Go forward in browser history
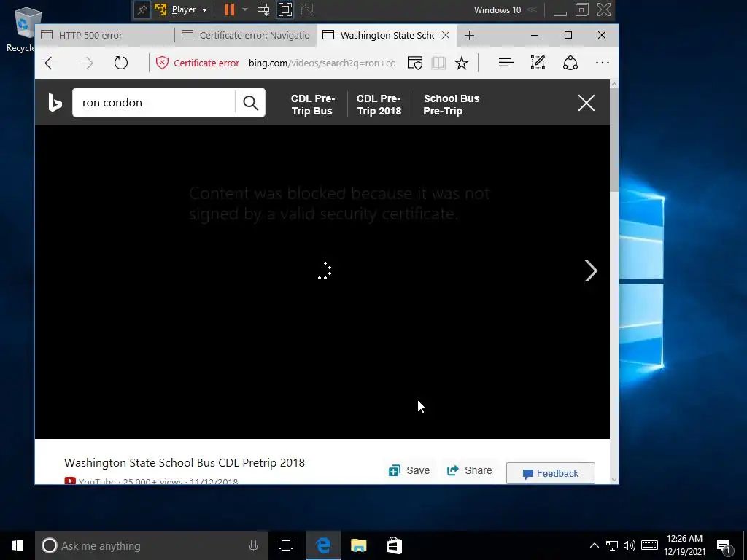The width and height of the screenshot is (747, 560). [x=86, y=63]
